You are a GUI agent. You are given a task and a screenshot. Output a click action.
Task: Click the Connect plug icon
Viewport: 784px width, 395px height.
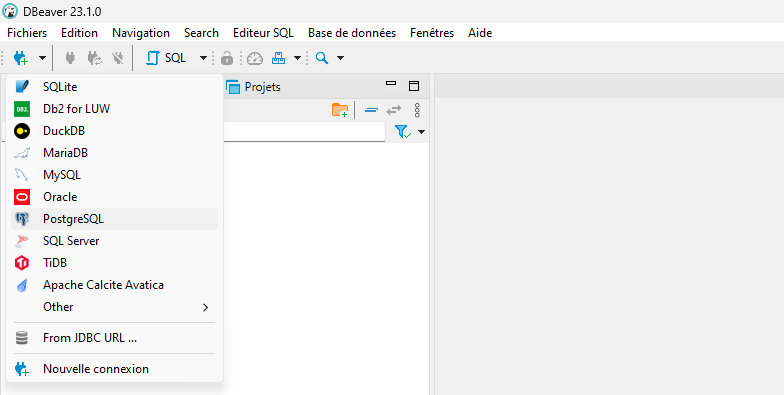(70, 58)
